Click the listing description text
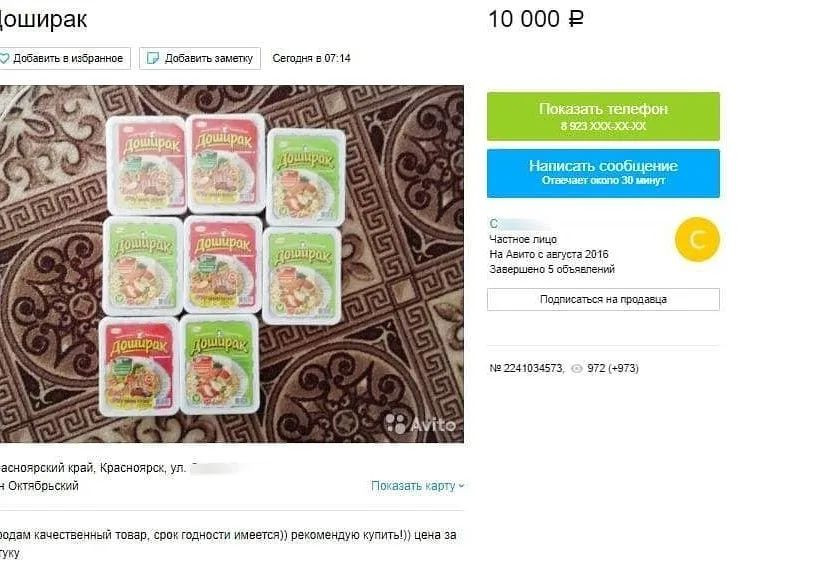 pos(228,544)
